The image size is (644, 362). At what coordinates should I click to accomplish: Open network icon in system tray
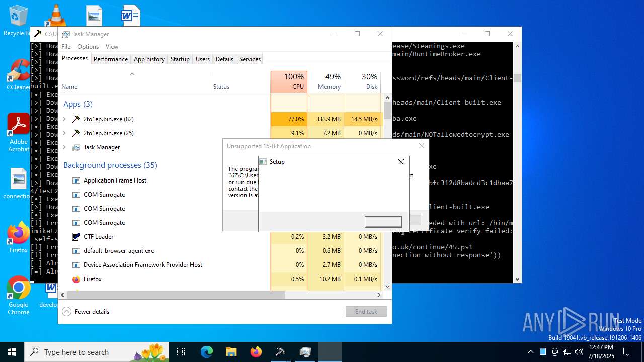(x=567, y=352)
